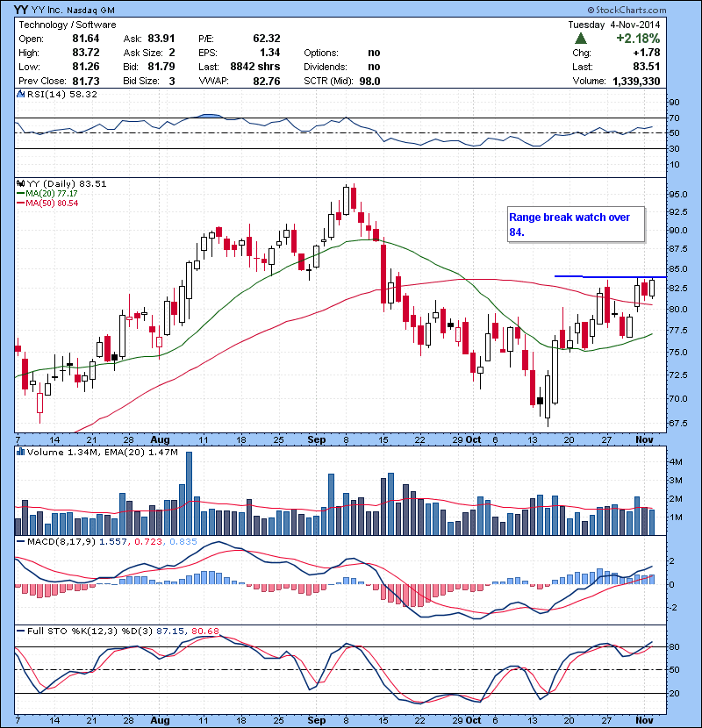
Task: Click the Bid Size value 3
Action: 172,82
